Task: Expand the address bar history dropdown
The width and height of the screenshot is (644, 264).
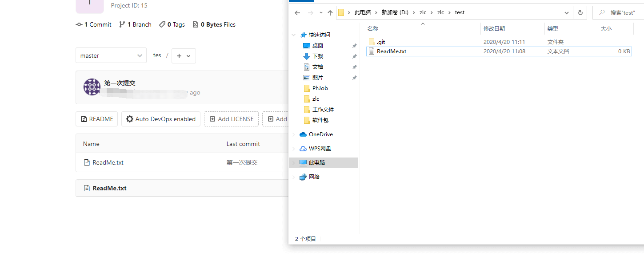Action: (567, 12)
